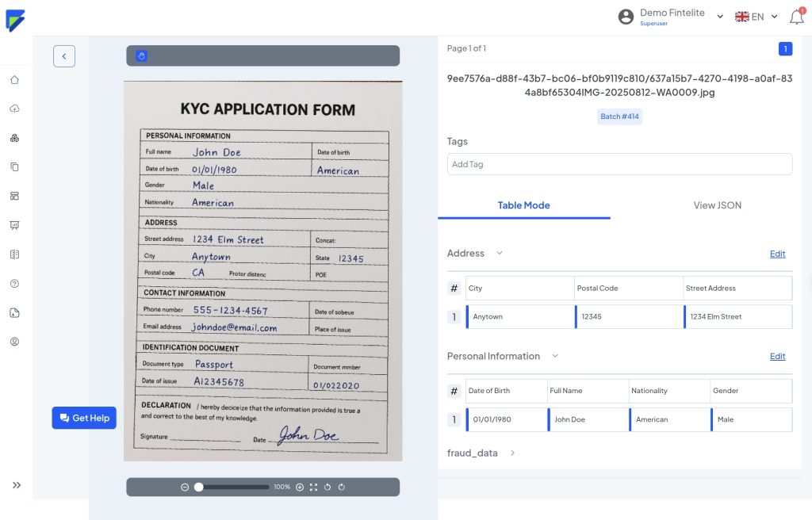Collapse the Address section chevron
Viewport: 812px width, 520px height.
click(500, 254)
